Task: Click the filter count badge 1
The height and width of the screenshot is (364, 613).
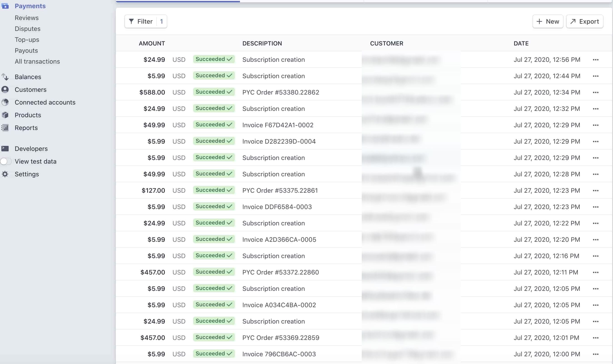Action: pos(161,21)
